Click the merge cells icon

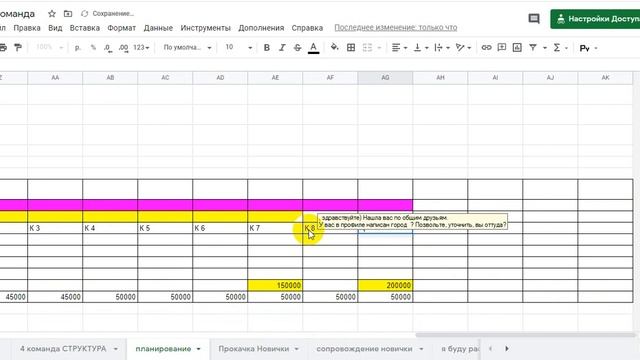(367, 48)
